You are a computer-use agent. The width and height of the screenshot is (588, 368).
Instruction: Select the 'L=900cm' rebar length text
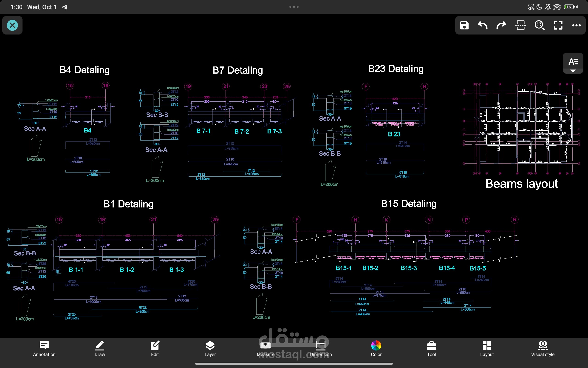(362, 314)
